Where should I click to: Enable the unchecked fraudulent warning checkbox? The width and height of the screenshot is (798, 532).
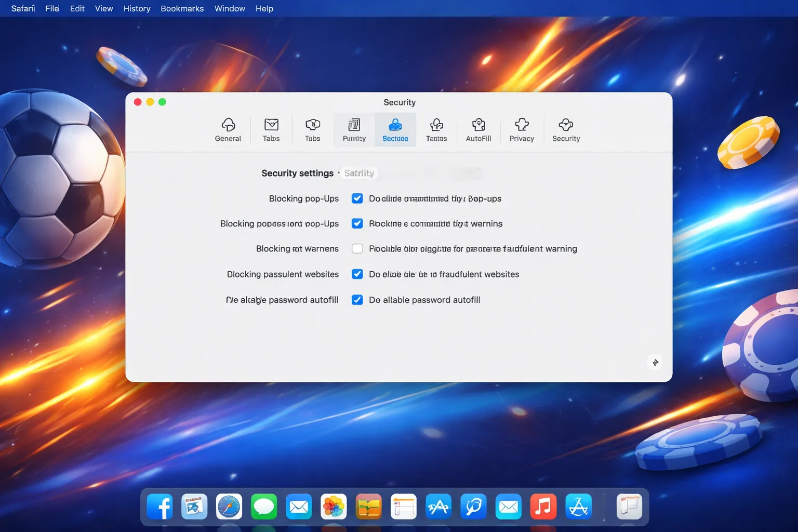357,248
